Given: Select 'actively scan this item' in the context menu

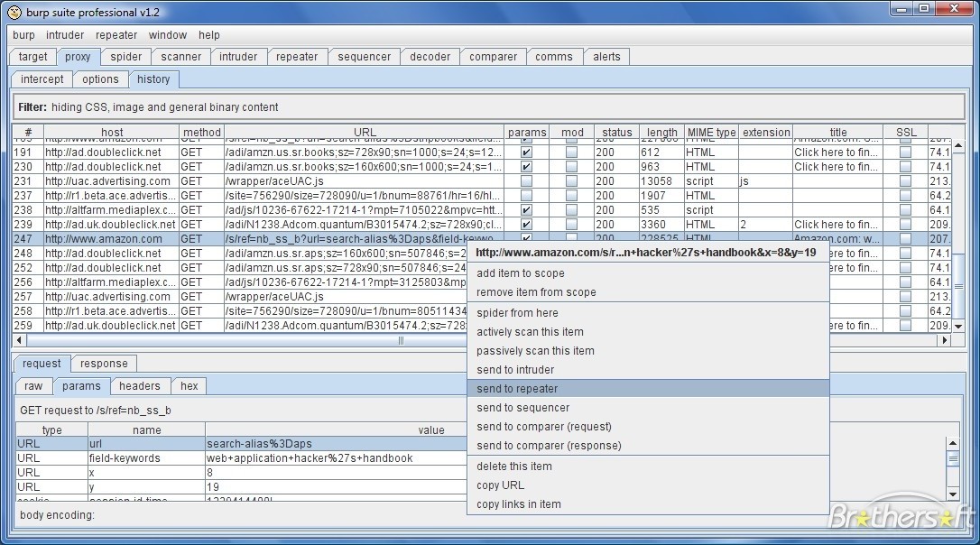Looking at the screenshot, I should [x=530, y=332].
